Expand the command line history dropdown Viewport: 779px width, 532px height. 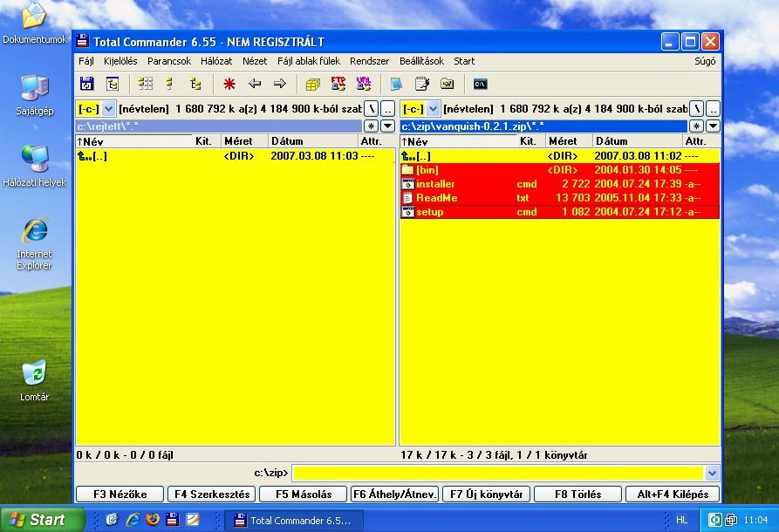712,473
